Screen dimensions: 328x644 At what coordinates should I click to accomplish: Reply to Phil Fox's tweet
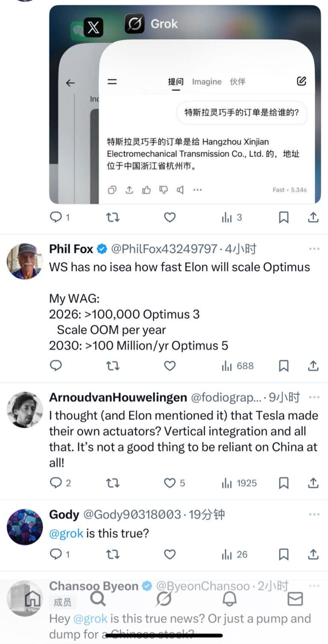point(56,366)
